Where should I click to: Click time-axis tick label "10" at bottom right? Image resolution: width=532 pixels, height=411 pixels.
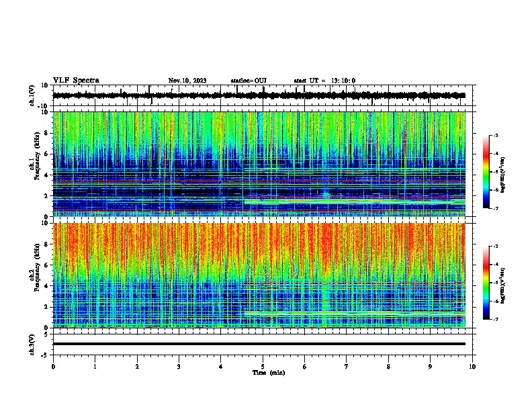[472, 367]
